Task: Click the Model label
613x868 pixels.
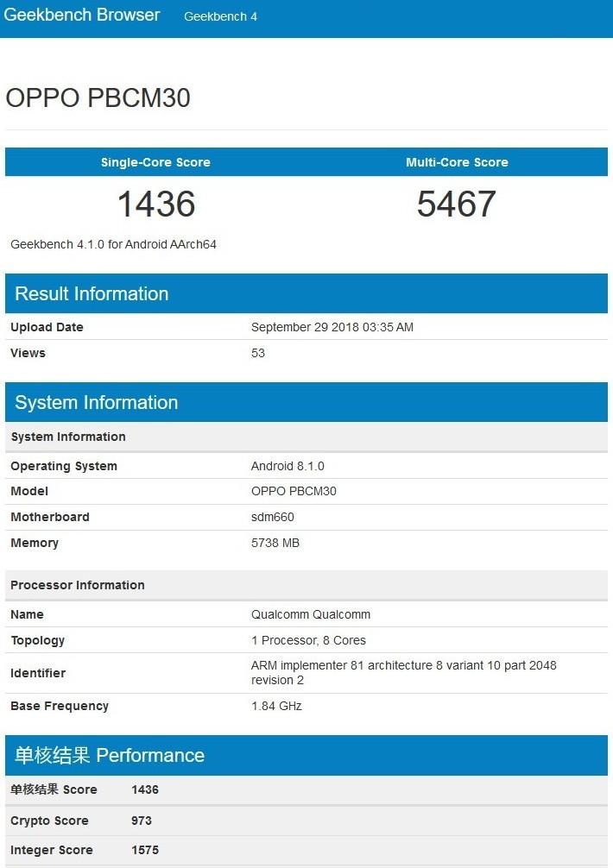Action: coord(29,491)
